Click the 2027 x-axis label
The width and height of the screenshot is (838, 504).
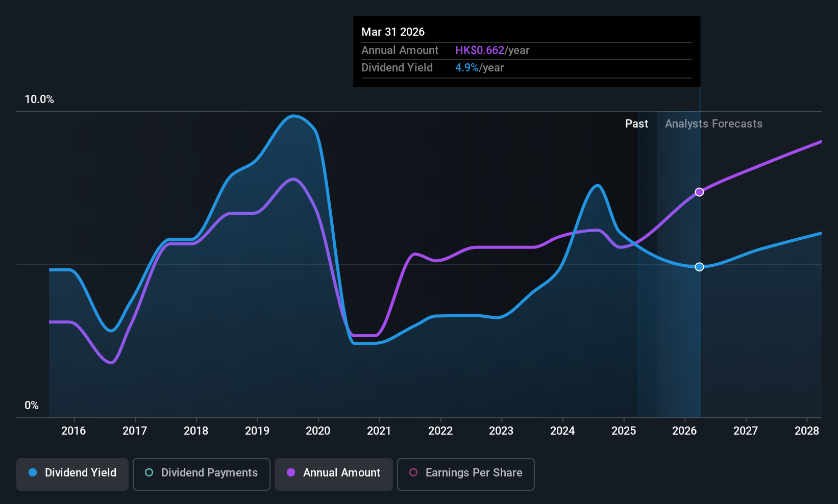tap(746, 431)
